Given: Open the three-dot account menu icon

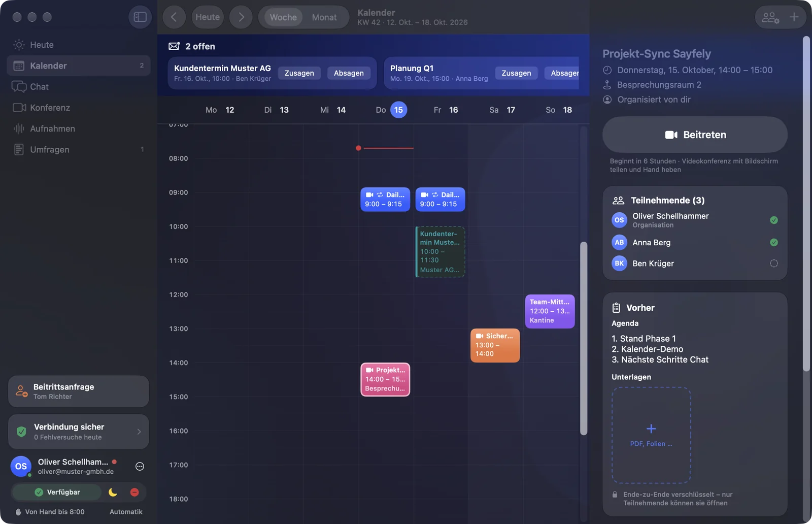Looking at the screenshot, I should [x=140, y=466].
